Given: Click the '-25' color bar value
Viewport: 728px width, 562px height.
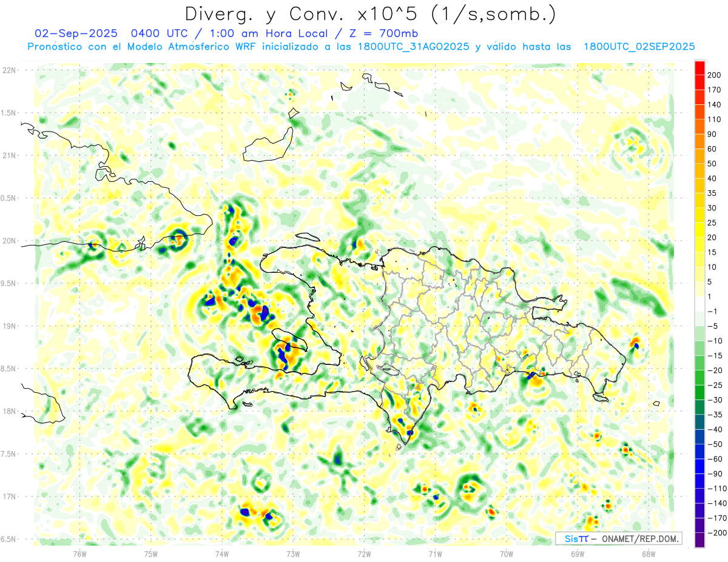Looking at the screenshot, I should [715, 385].
